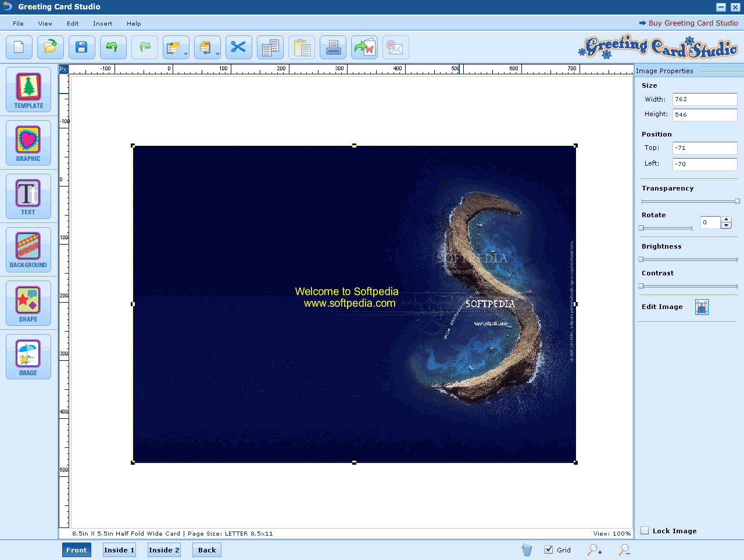Screen dimensions: 744x560
Task: Click the Transparency slider
Action: pos(689,202)
